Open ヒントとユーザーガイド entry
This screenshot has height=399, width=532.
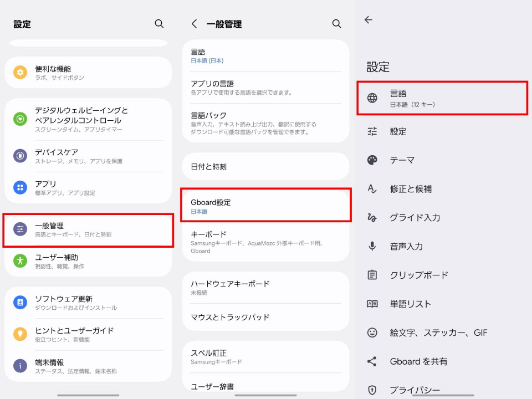(88, 334)
